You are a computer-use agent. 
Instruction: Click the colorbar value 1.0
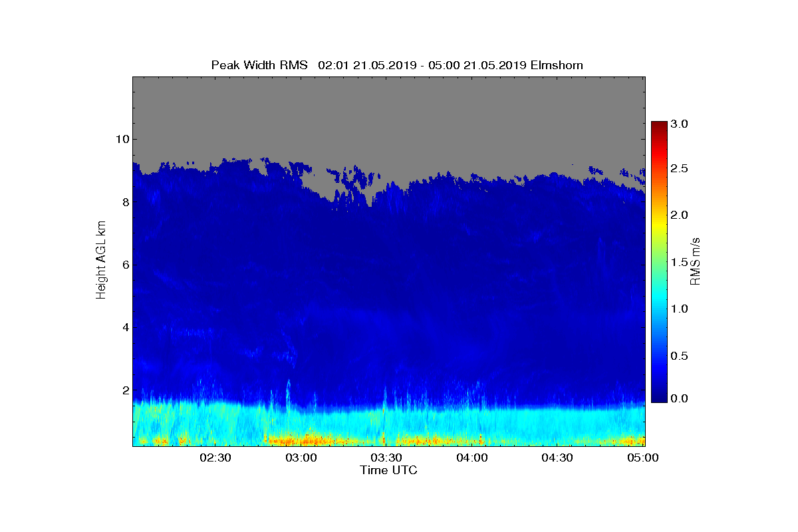[x=680, y=309]
